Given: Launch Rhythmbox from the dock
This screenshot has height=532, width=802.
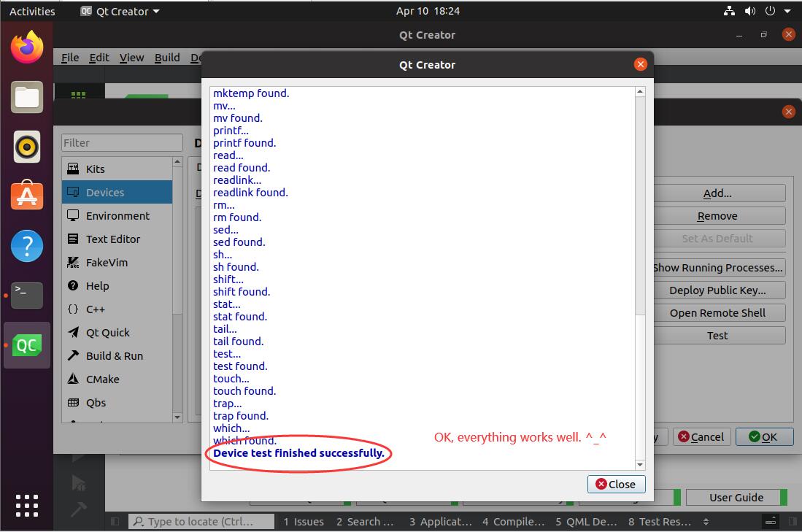Looking at the screenshot, I should pos(26,147).
